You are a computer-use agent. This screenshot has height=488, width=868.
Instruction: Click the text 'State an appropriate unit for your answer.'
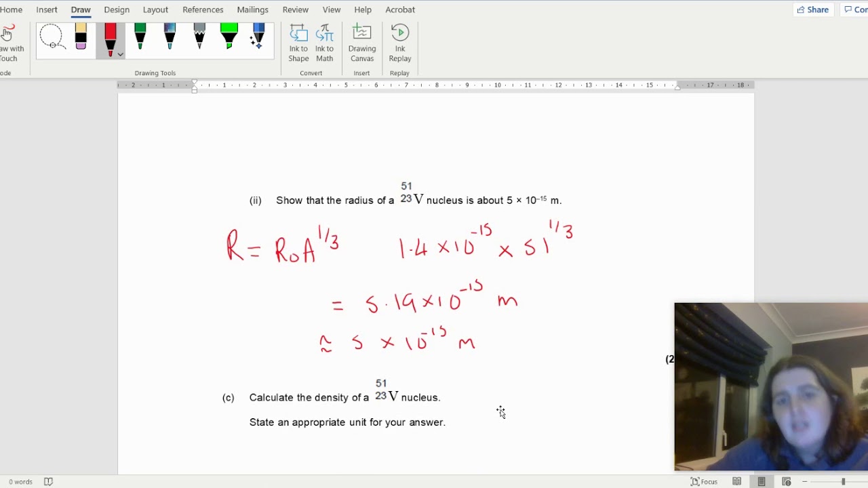[347, 422]
